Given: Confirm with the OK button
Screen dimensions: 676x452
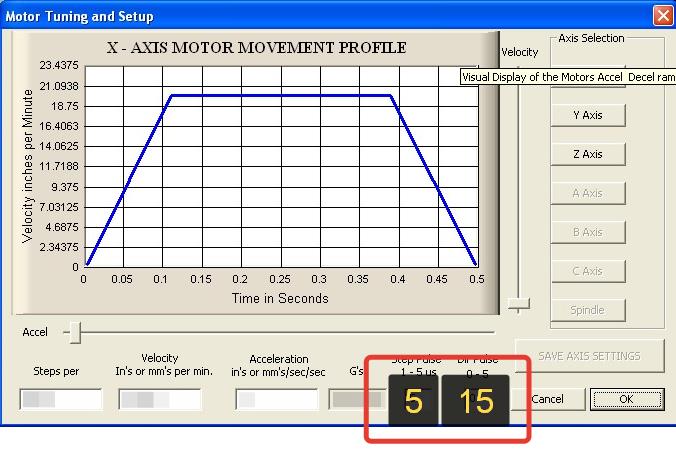Looking at the screenshot, I should (627, 399).
